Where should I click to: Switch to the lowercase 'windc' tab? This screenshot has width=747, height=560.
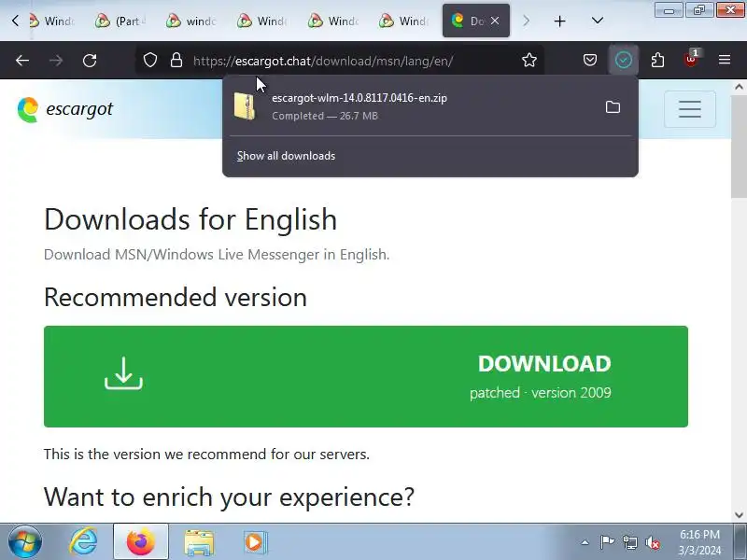point(191,21)
